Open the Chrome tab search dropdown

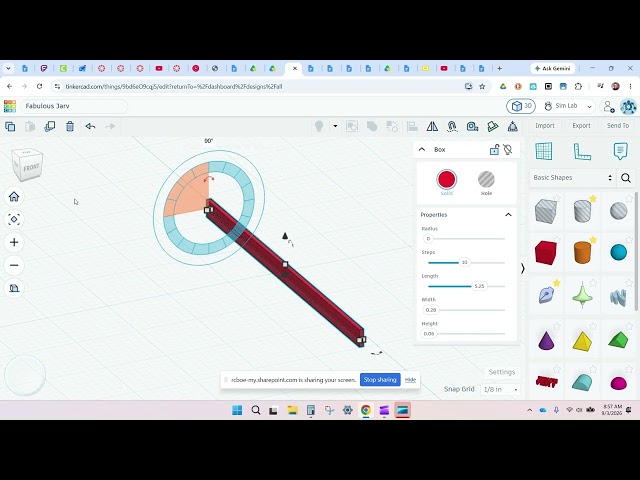click(8, 69)
